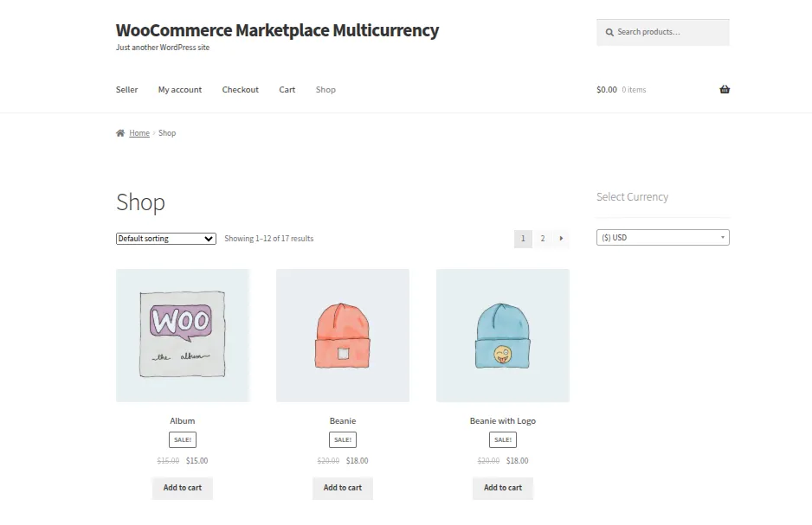Open the My account menu
The width and height of the screenshot is (812, 525).
tap(179, 89)
